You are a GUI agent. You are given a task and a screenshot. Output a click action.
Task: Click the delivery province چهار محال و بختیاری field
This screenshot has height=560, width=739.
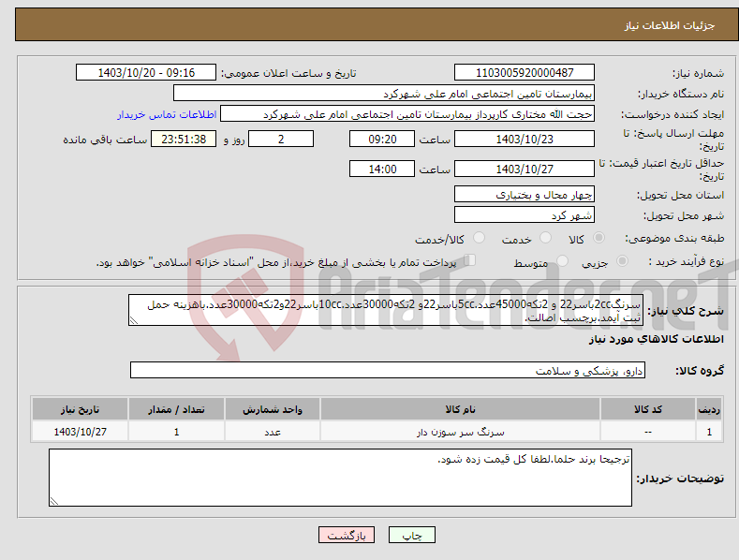[525, 194]
